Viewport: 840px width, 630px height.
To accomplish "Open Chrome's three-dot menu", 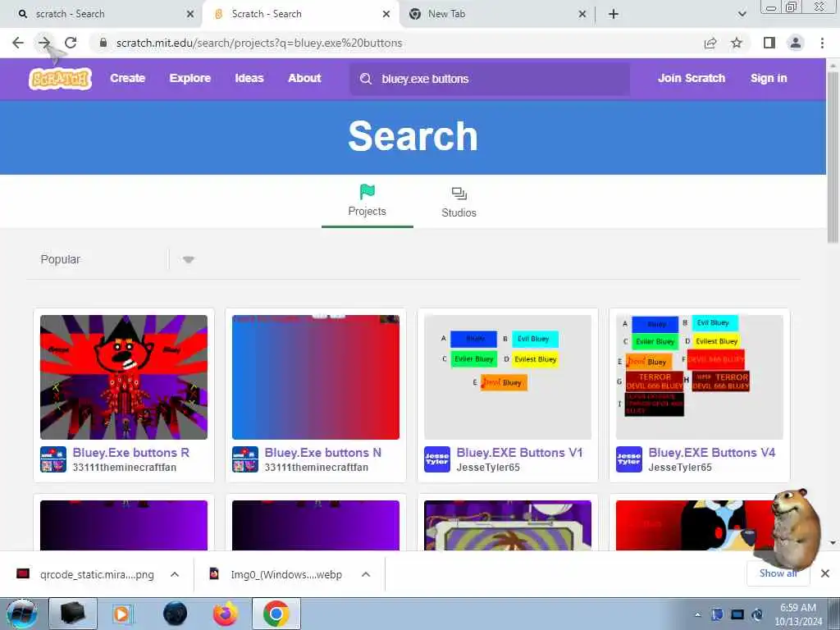I will (x=822, y=43).
